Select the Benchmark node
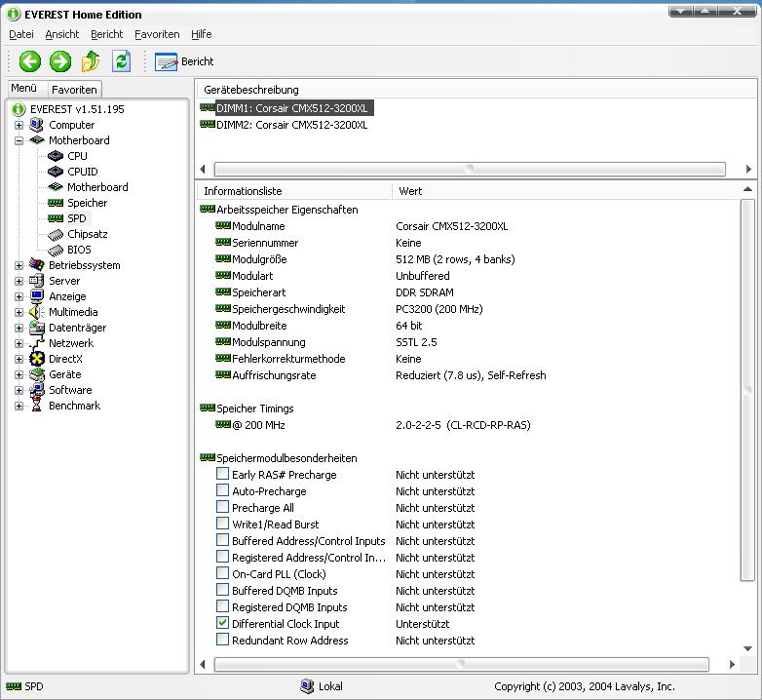 [74, 405]
